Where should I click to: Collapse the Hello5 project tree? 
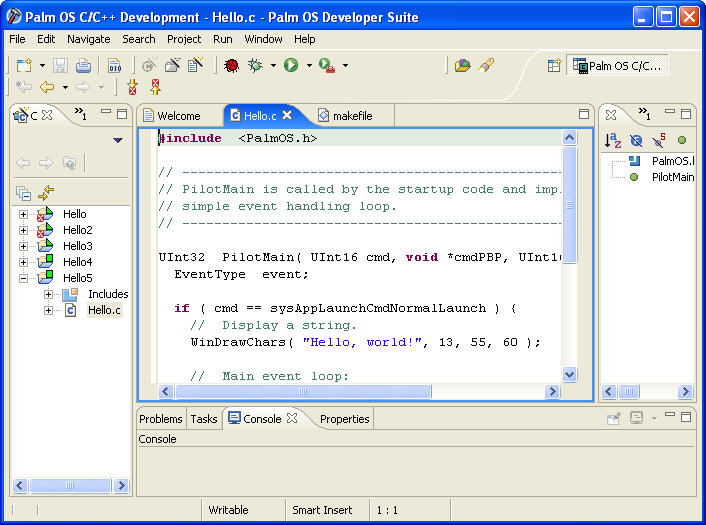point(23,278)
